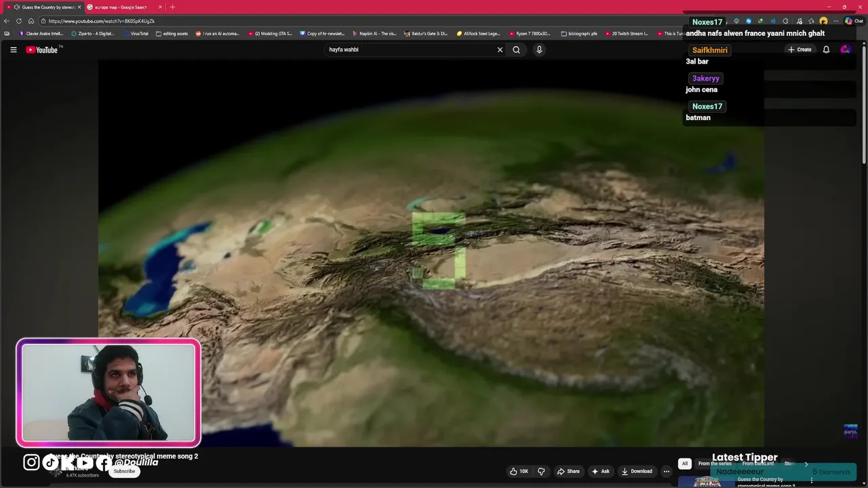This screenshot has height=488, width=868.
Task: Open the Modding GTA S bookmark
Action: click(270, 33)
